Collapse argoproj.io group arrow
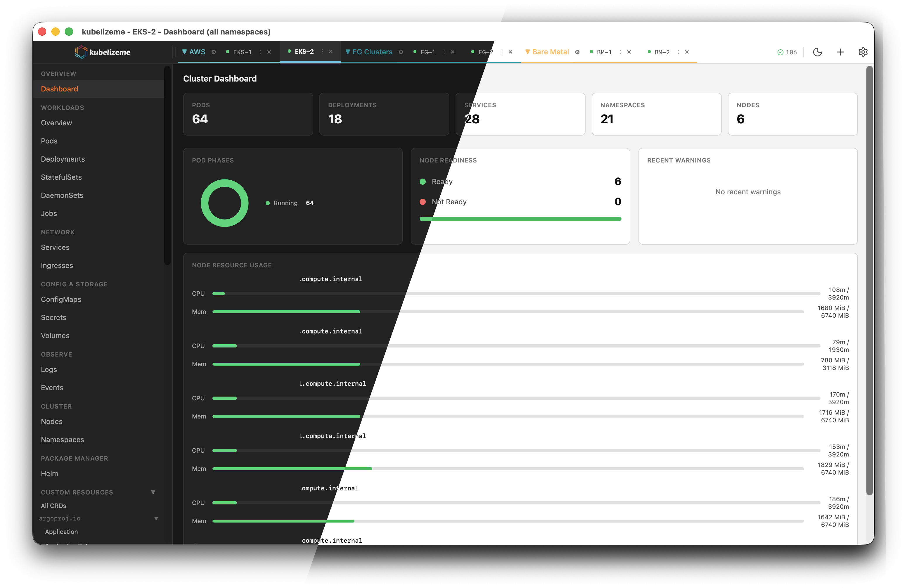This screenshot has height=588, width=907. pos(156,518)
